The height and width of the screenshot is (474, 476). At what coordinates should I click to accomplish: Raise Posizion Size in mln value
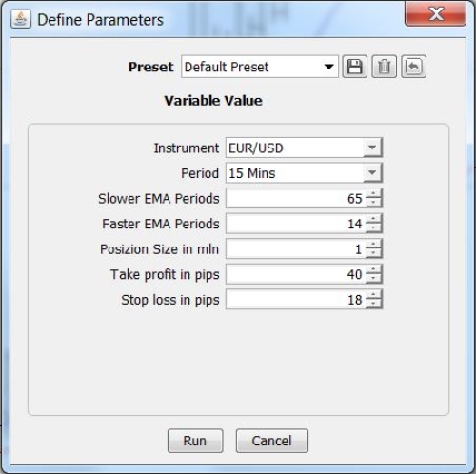tap(374, 244)
